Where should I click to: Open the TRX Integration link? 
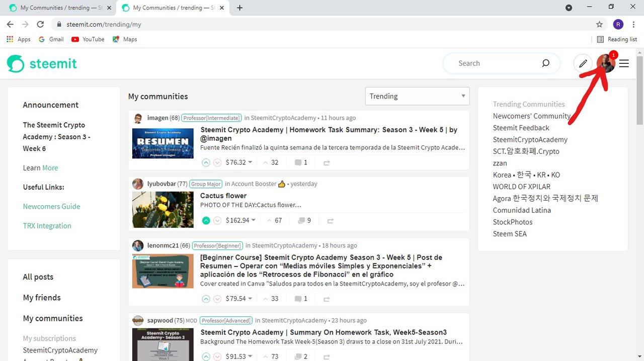(x=47, y=226)
